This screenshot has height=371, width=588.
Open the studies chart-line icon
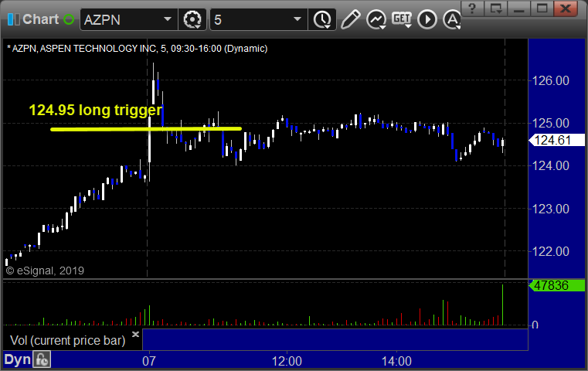point(376,19)
